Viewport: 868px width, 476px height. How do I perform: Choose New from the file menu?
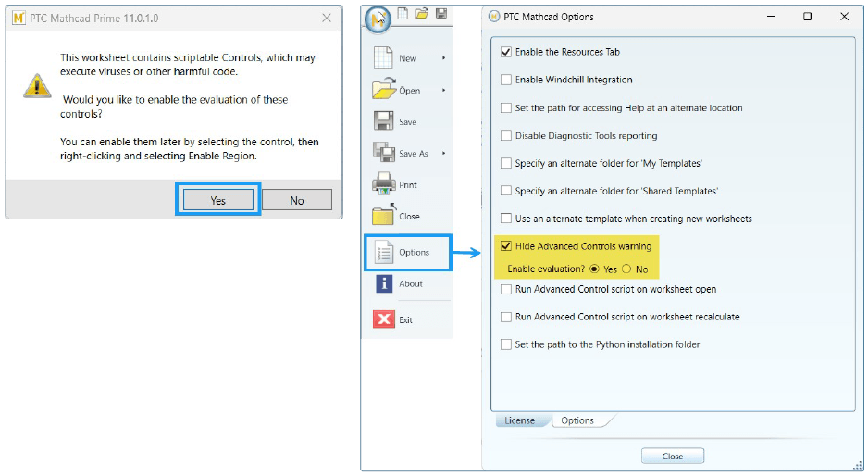click(x=408, y=58)
